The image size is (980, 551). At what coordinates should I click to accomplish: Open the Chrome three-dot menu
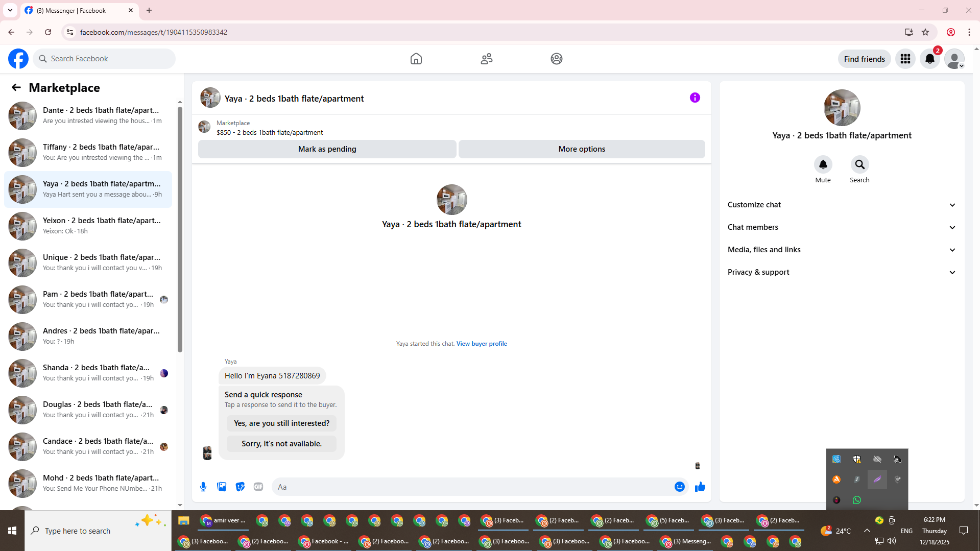[969, 32]
